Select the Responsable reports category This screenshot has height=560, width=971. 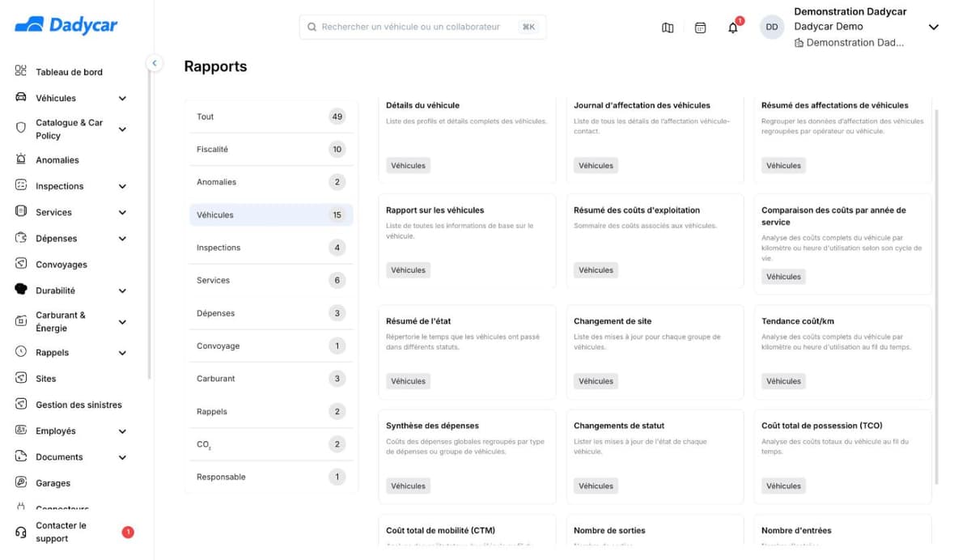point(271,477)
